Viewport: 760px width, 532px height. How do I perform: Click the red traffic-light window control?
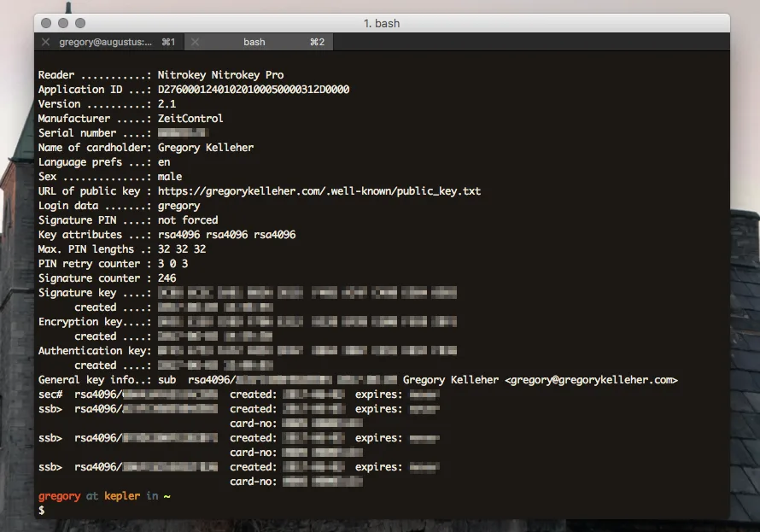[x=48, y=23]
